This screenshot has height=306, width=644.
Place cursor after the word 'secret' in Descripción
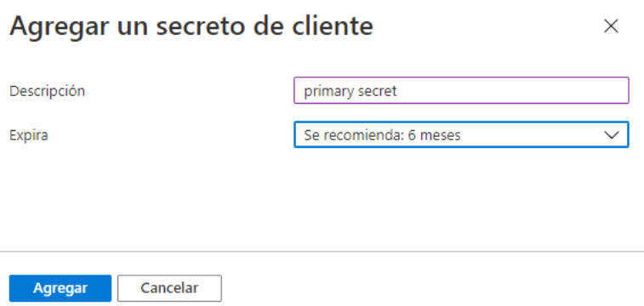[397, 91]
